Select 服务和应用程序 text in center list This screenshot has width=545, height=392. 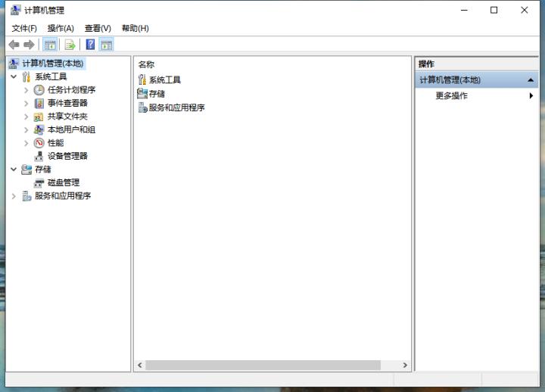pyautogui.click(x=176, y=107)
